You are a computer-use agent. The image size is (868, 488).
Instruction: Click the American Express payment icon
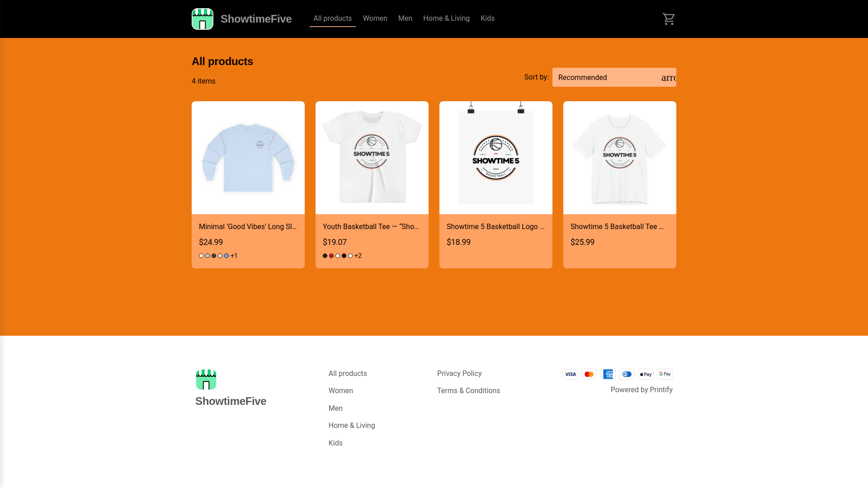tap(608, 374)
